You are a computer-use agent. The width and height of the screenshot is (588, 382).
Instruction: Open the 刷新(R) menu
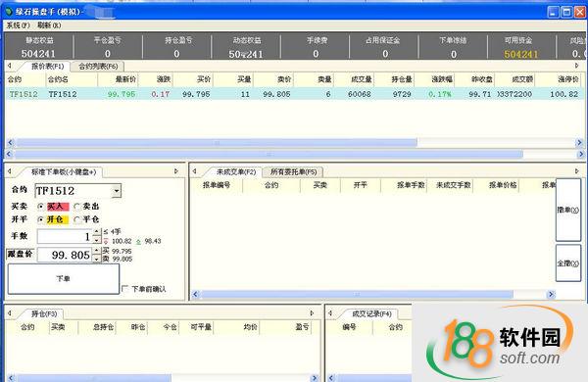pos(49,25)
